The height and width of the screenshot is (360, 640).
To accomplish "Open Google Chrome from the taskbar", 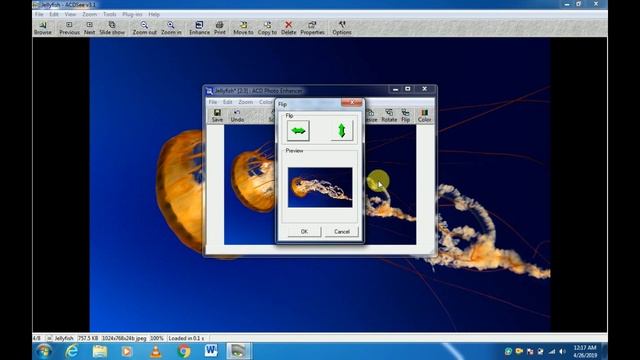I will coord(183,351).
